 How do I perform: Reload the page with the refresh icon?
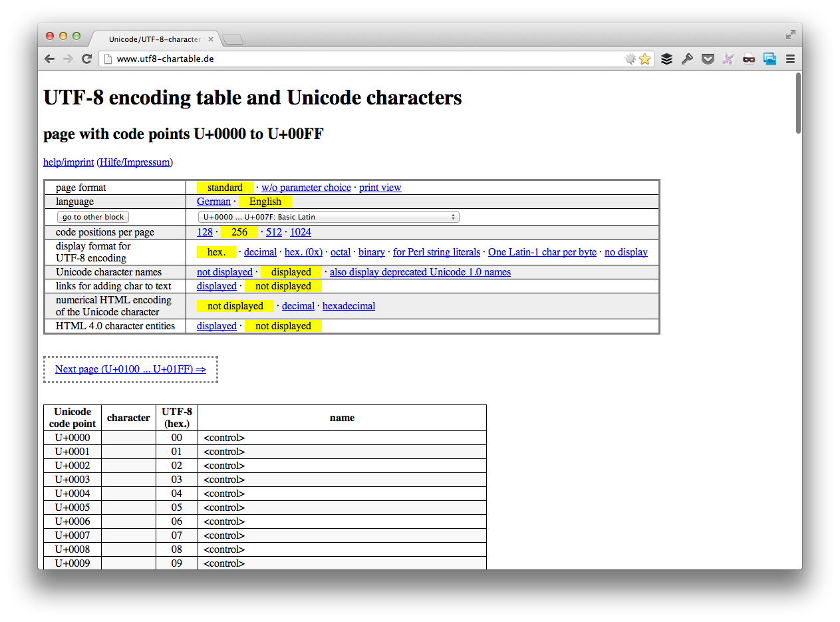86,59
